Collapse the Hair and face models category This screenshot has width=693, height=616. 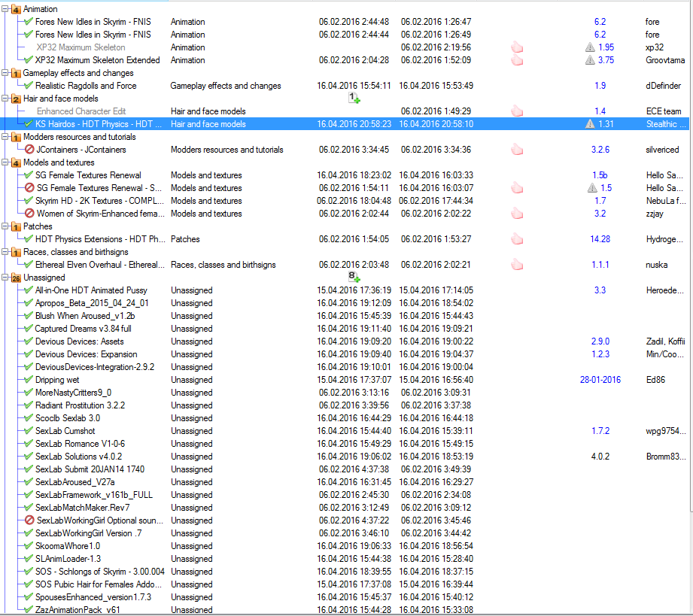click(5, 99)
